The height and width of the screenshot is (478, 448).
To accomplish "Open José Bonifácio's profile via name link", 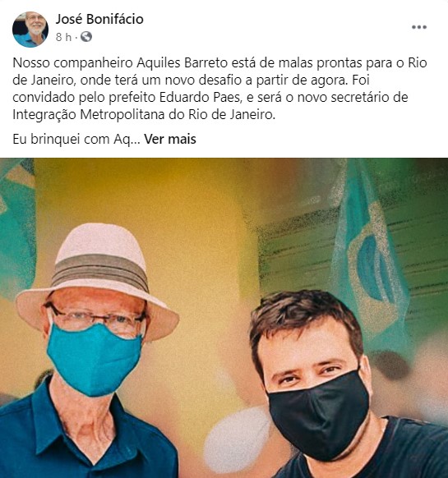I will (99, 19).
